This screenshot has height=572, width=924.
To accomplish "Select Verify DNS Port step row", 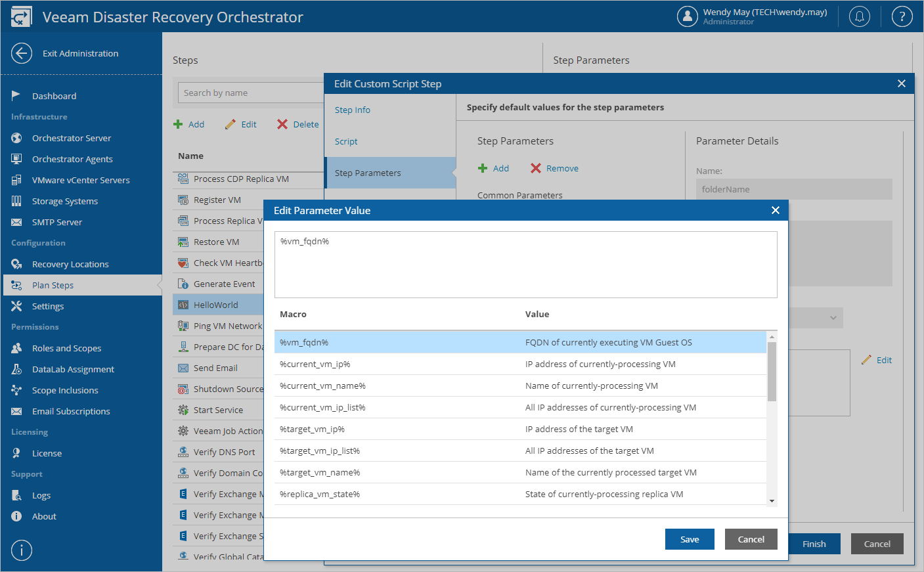I will [218, 452].
